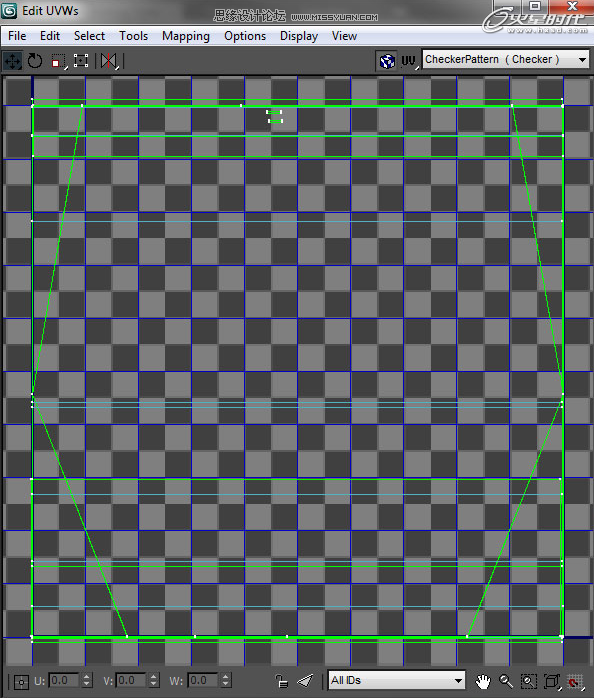Image resolution: width=594 pixels, height=698 pixels.
Task: Click the V value spinner arrows
Action: [154, 680]
